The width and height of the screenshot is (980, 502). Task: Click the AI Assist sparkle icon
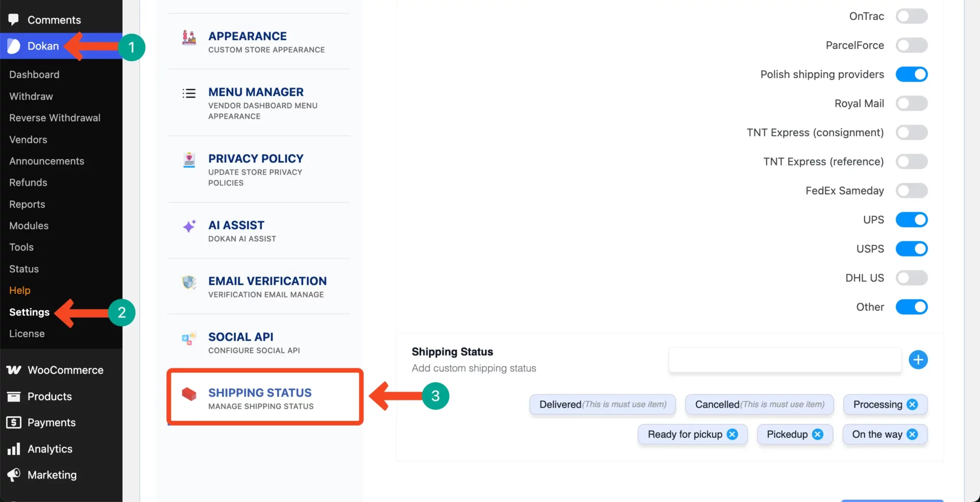(189, 226)
